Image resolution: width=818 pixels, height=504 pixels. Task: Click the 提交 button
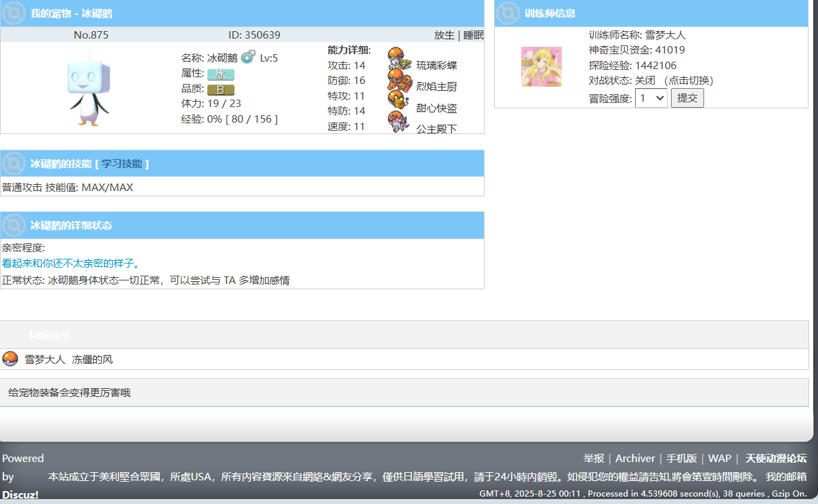click(687, 98)
